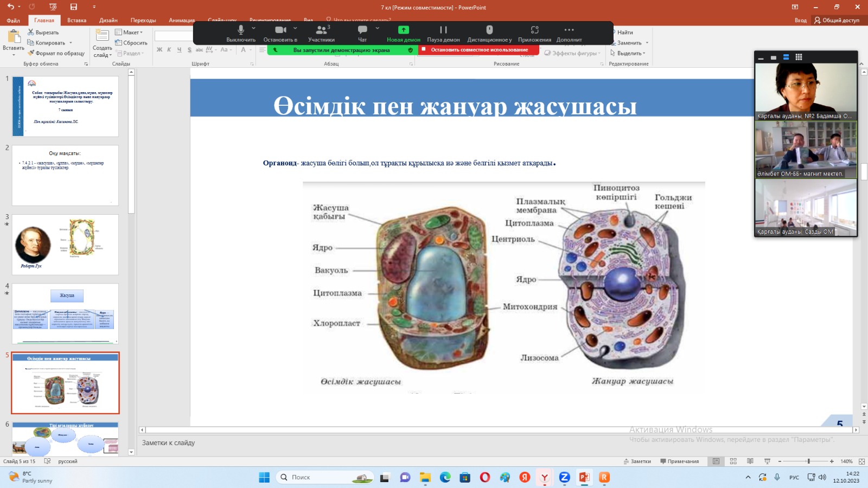The image size is (868, 488).
Task: Click the Undo arrow in quick access toolbar
Action: 10,7
